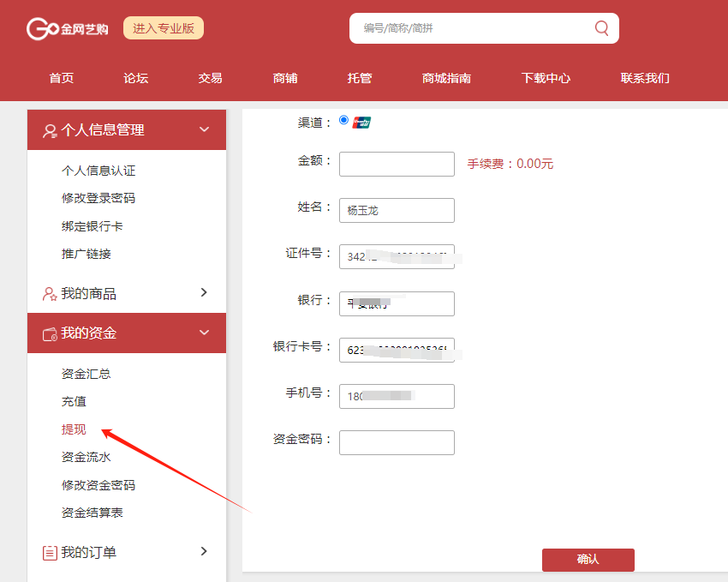
Task: Click the 个人信息管理 user icon
Action: point(50,130)
